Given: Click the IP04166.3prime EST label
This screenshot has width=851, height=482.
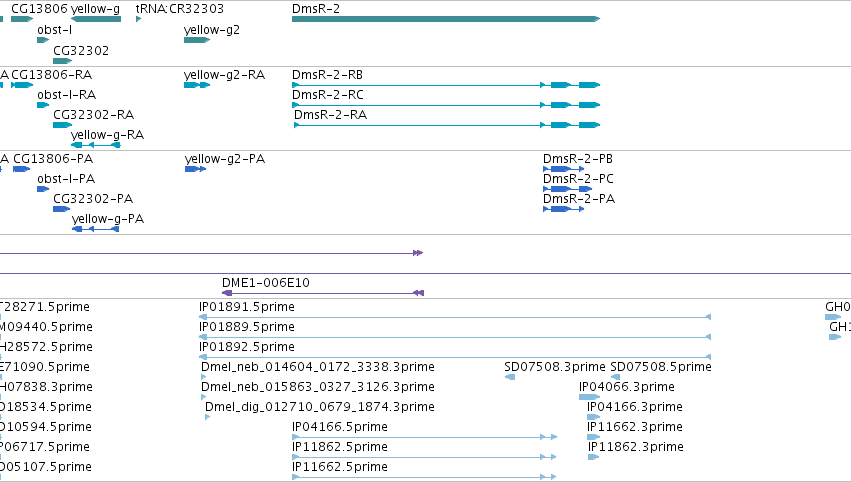Looking at the screenshot, I should [635, 407].
